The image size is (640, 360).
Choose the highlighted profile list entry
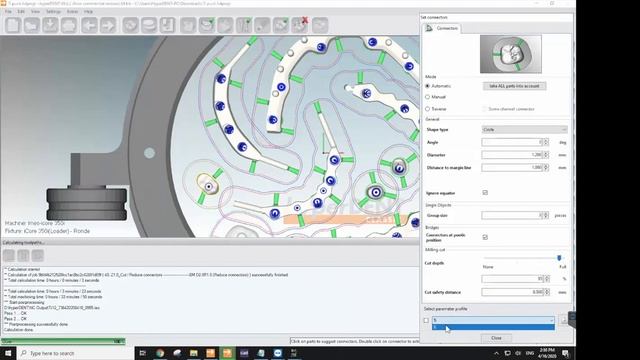[493, 327]
